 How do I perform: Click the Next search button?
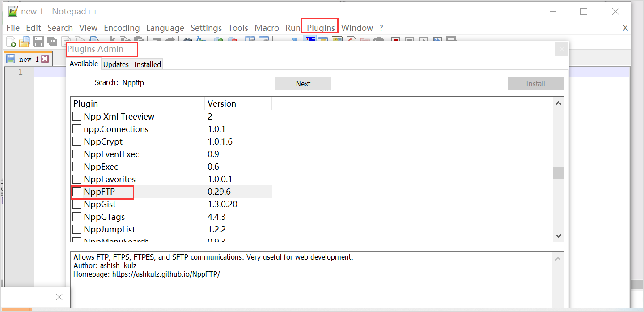tap(303, 84)
